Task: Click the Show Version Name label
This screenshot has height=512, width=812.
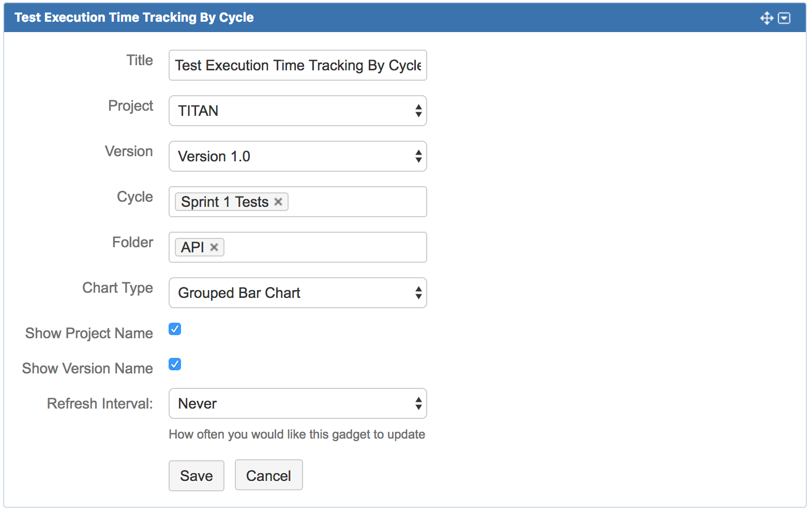Action: [x=87, y=368]
